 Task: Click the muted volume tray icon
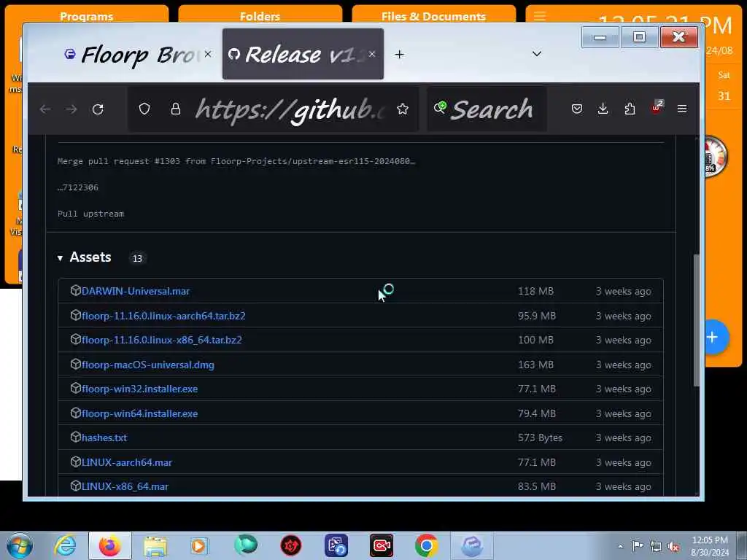click(673, 547)
